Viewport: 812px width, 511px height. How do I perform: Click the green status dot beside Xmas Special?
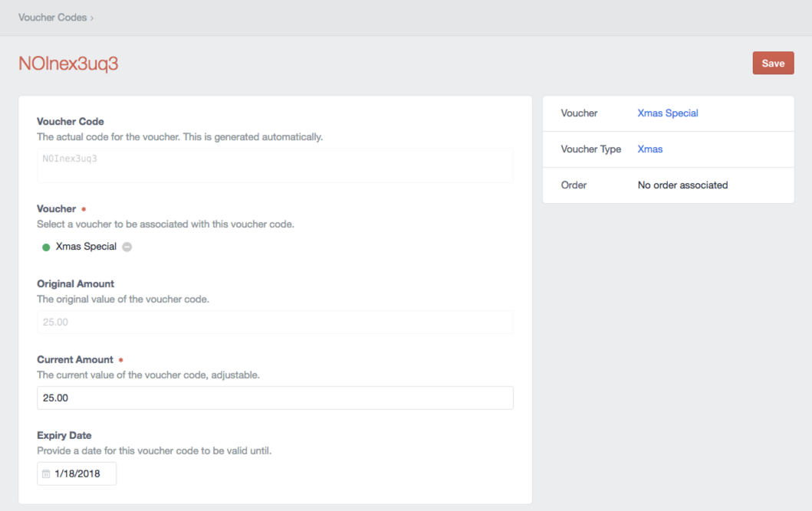pos(46,247)
